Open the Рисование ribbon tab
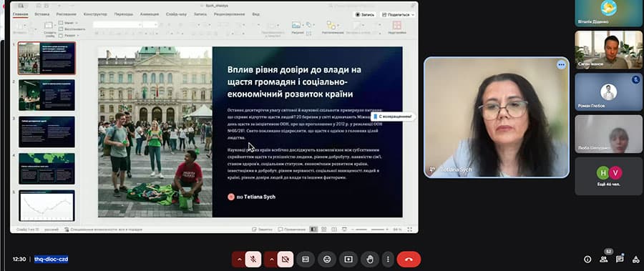644x271 pixels. [x=66, y=14]
